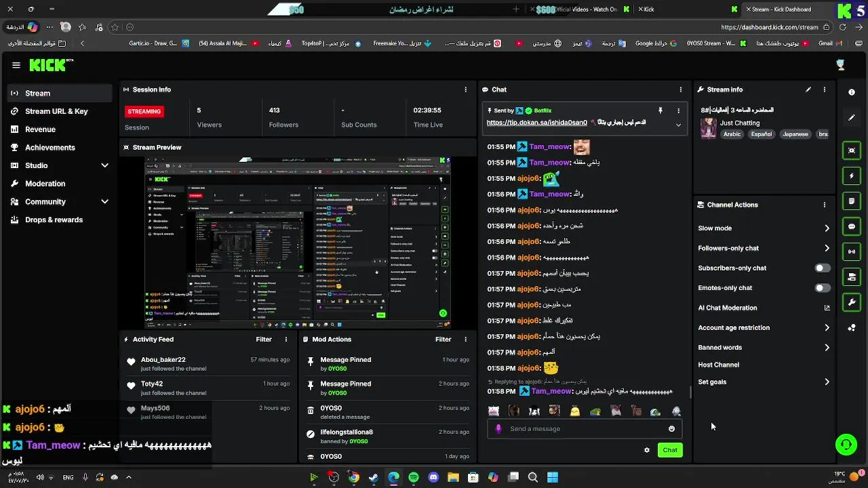This screenshot has width=868, height=488.
Task: Select Stream in the sidebar
Action: pos(60,93)
